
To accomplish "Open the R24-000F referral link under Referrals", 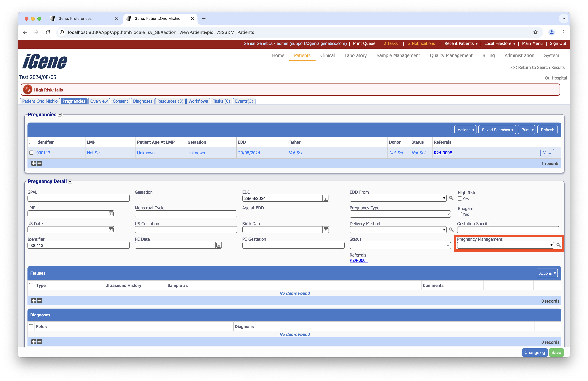I will (x=359, y=260).
